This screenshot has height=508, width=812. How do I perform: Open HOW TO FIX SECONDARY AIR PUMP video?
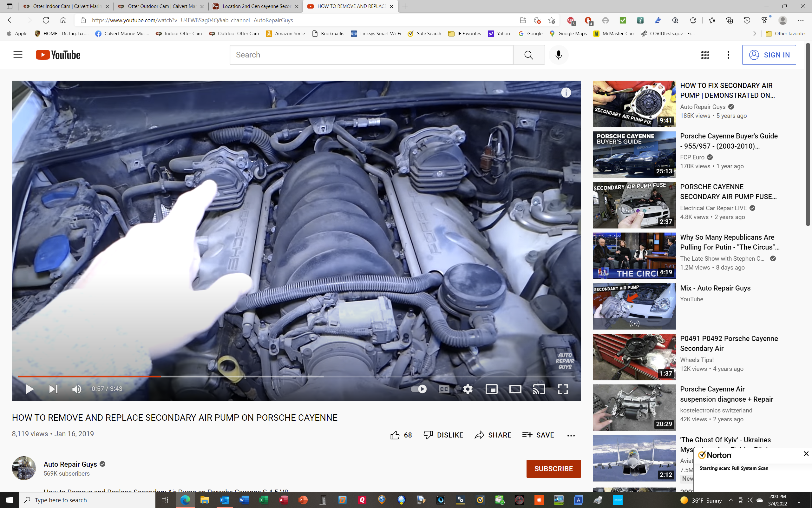coord(727,90)
